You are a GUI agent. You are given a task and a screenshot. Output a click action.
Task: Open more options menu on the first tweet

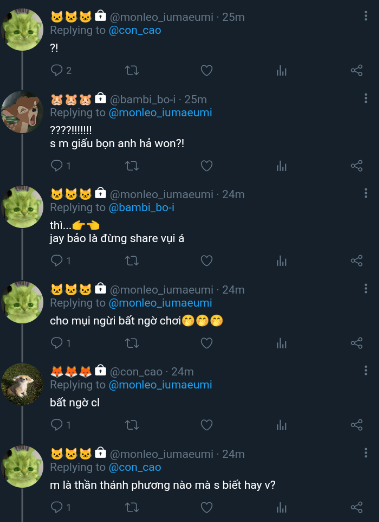366,16
